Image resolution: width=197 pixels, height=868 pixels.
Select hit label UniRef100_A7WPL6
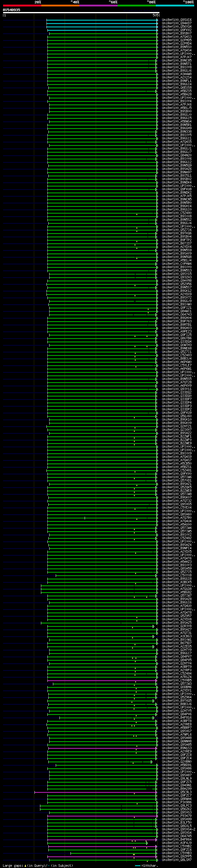coord(176,735)
